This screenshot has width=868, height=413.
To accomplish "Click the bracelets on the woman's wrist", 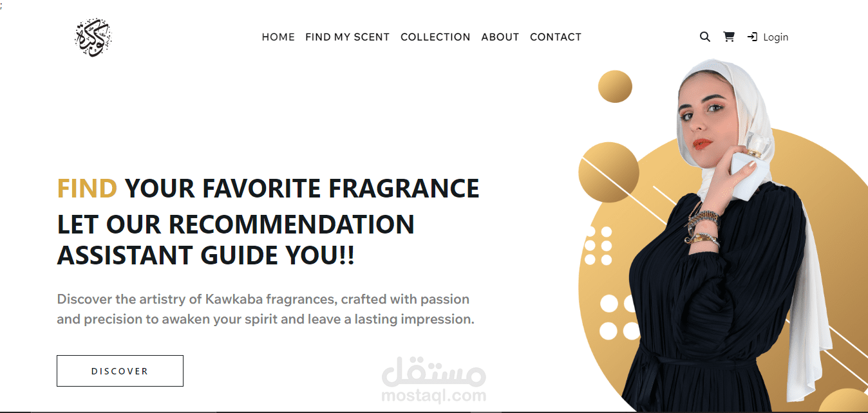I will coord(701,226).
